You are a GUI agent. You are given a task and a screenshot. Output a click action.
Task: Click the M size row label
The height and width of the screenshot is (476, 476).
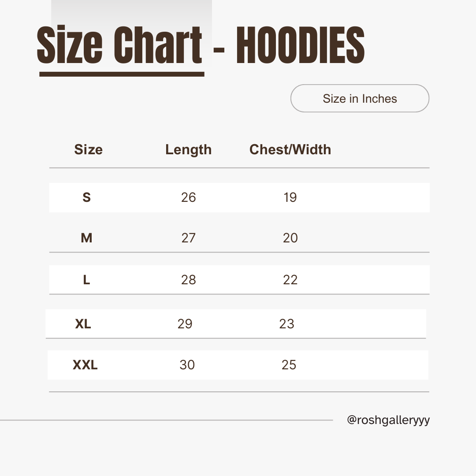point(86,238)
